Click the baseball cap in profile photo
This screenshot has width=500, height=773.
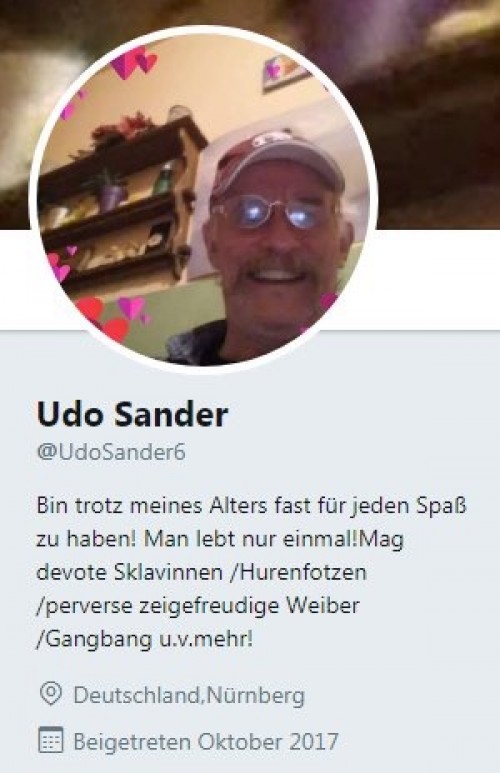coord(277,163)
